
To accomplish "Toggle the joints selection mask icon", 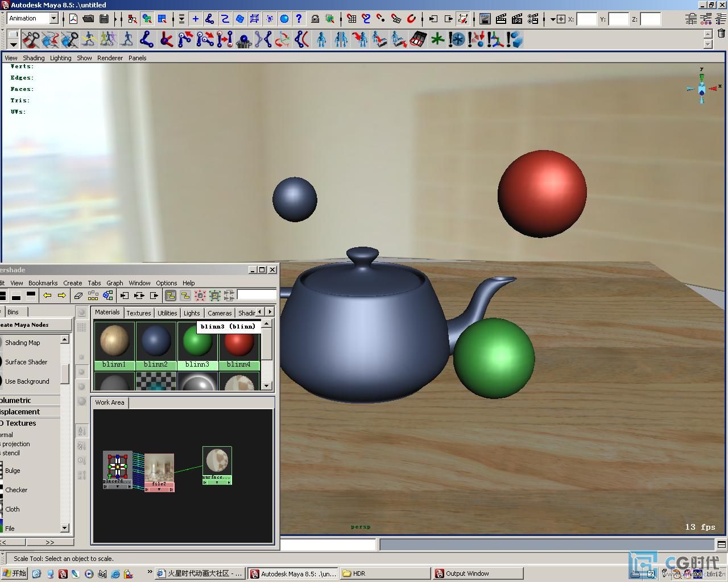I will tap(210, 19).
